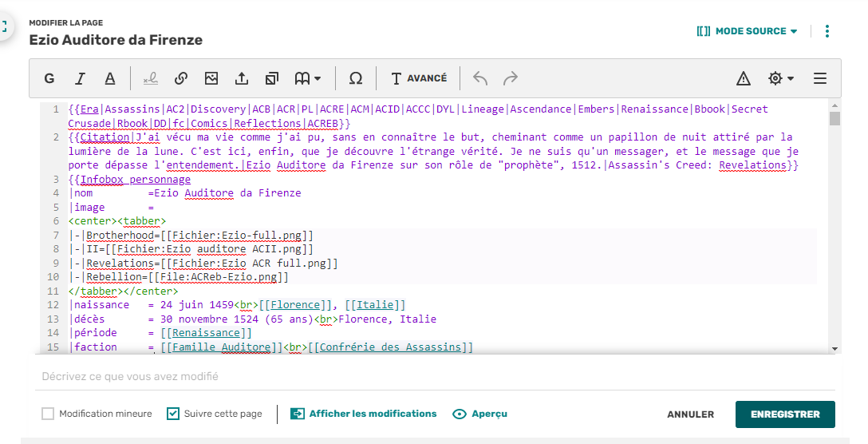Image resolution: width=868 pixels, height=444 pixels.
Task: Focus the edit summary field
Action: click(x=435, y=376)
